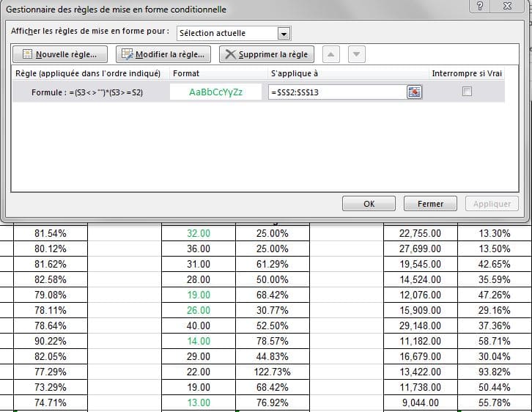Image resolution: width=532 pixels, height=412 pixels.
Task: Select the cell showing 22,755.00
Action: 420,233
